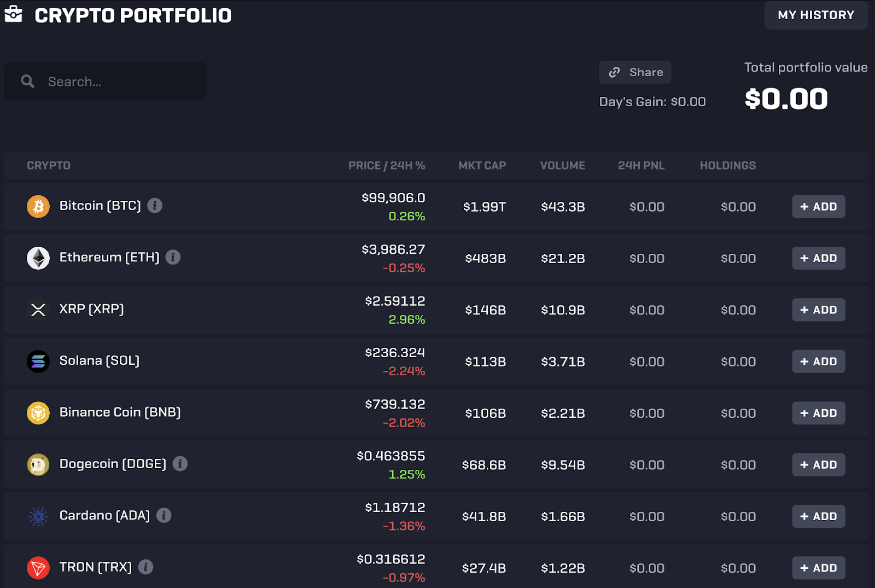Open info icon next to Dogecoin (DOGE)
Image resolution: width=875 pixels, height=588 pixels.
click(180, 464)
